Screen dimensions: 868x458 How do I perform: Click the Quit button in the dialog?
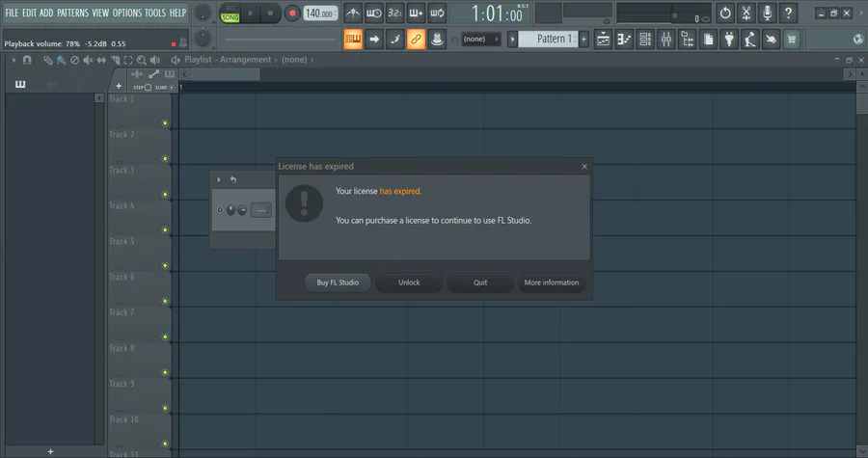tap(480, 283)
